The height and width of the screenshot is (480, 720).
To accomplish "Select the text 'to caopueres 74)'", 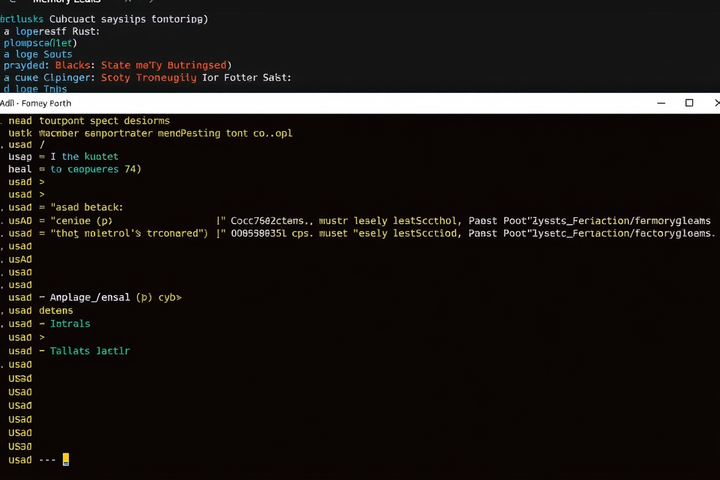I will click(96, 169).
